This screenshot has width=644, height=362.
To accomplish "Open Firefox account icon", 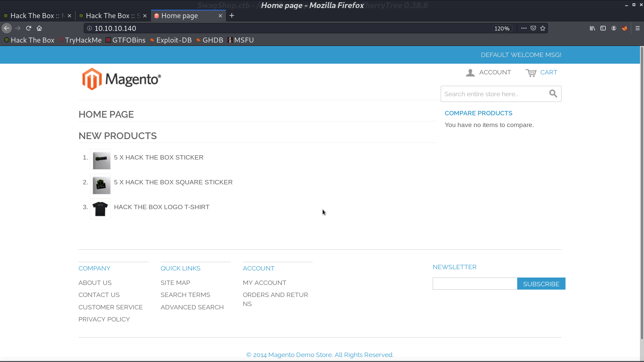I will (x=614, y=28).
